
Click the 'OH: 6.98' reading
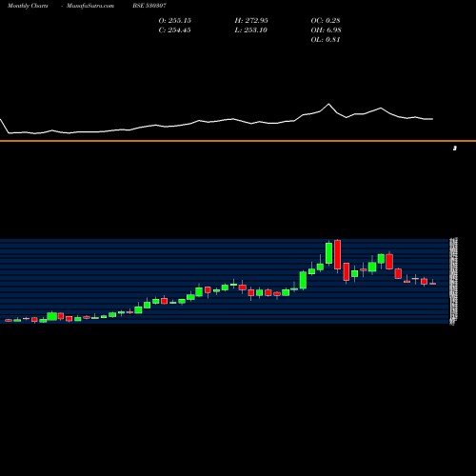point(326,30)
